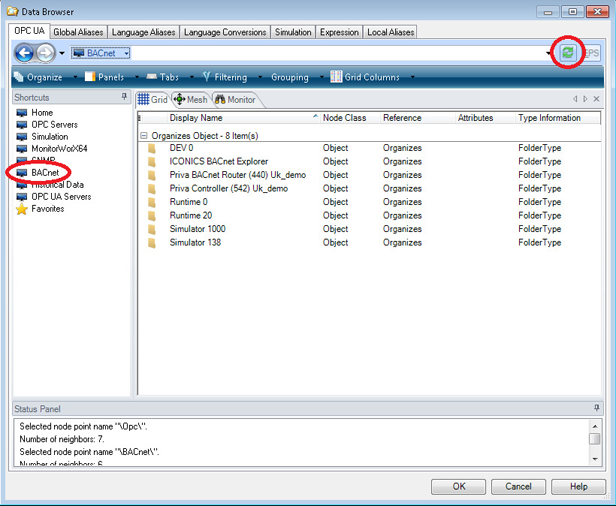The width and height of the screenshot is (616, 506).
Task: Select the Simulator 1000 row
Action: [x=197, y=229]
